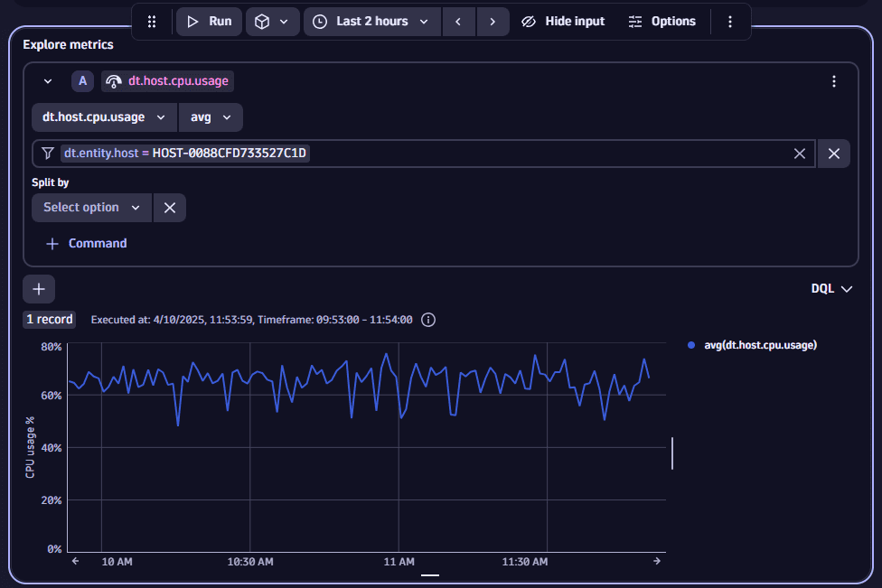The width and height of the screenshot is (882, 588).
Task: Click the filter funnel icon
Action: (x=48, y=154)
